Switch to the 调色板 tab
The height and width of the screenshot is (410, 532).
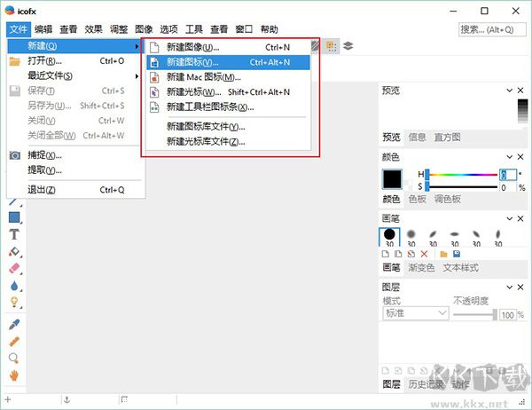447,199
